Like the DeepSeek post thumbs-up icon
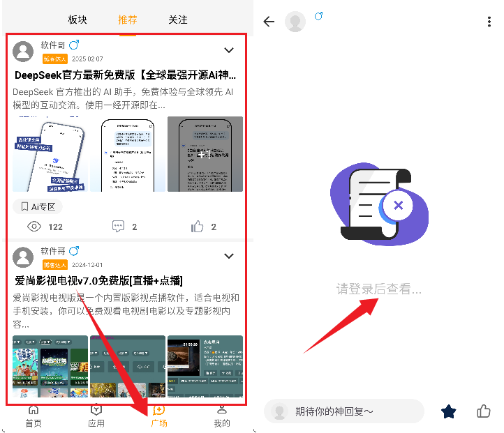Viewport: 504px width, 433px height. 197,227
